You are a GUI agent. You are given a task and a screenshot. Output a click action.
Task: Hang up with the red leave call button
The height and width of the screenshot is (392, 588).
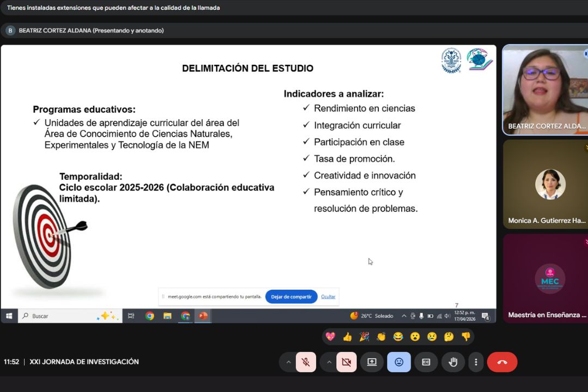click(x=502, y=362)
